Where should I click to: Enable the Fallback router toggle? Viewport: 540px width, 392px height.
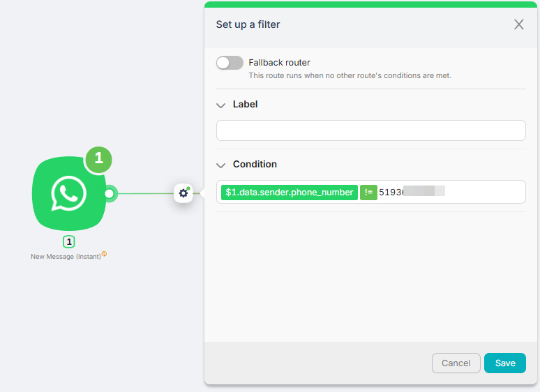tap(230, 63)
